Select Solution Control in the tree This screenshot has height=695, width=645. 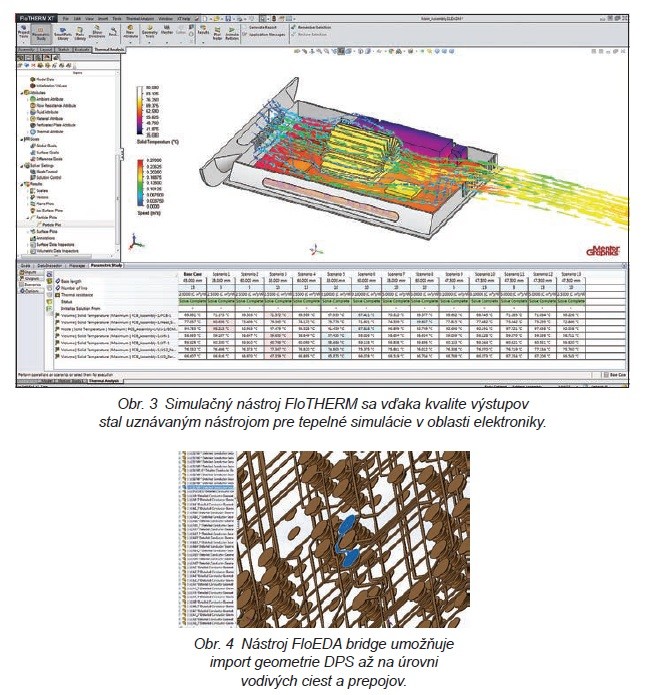46,177
